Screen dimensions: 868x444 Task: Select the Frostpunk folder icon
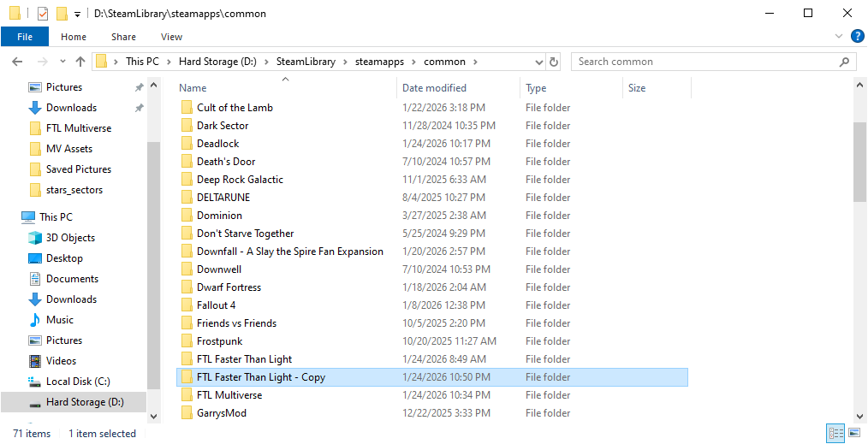[187, 341]
